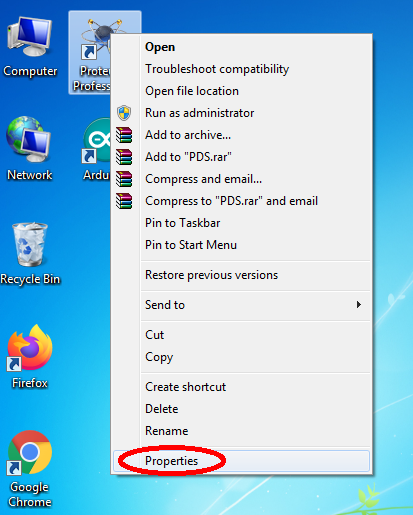The height and width of the screenshot is (515, 413).
Task: Click the shield icon beside Run as administrator
Action: 124,113
